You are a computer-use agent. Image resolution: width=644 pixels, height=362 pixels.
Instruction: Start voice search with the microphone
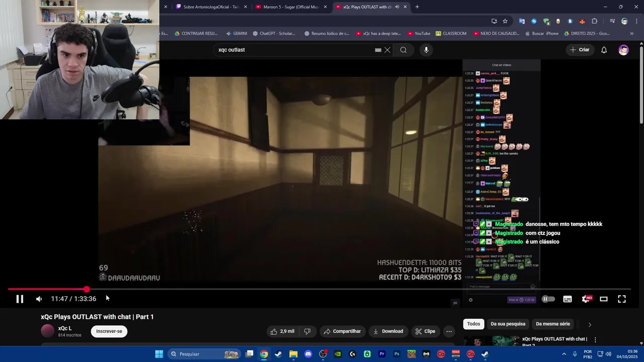(426, 50)
